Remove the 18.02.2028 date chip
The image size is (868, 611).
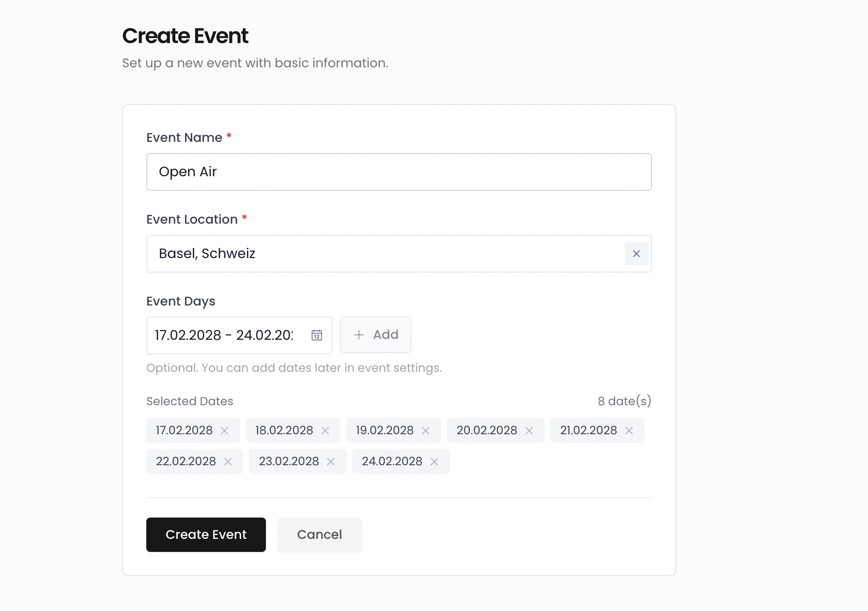(x=325, y=430)
